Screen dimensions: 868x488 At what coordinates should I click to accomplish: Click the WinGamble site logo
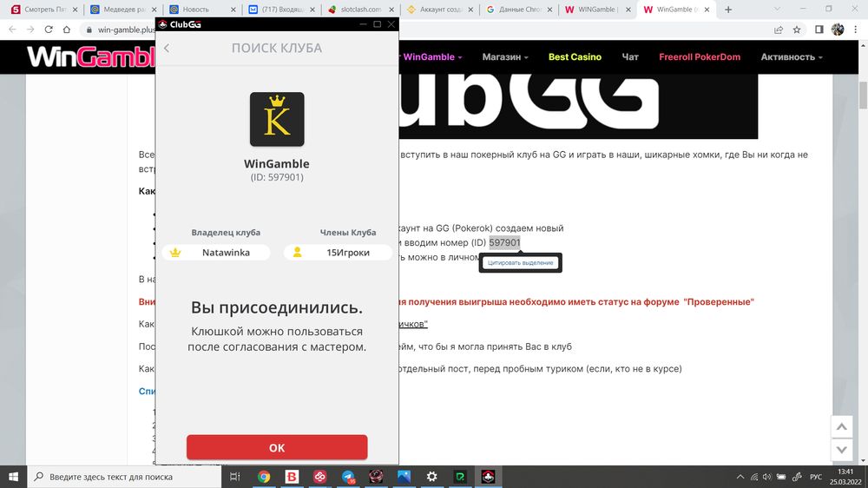(x=91, y=57)
